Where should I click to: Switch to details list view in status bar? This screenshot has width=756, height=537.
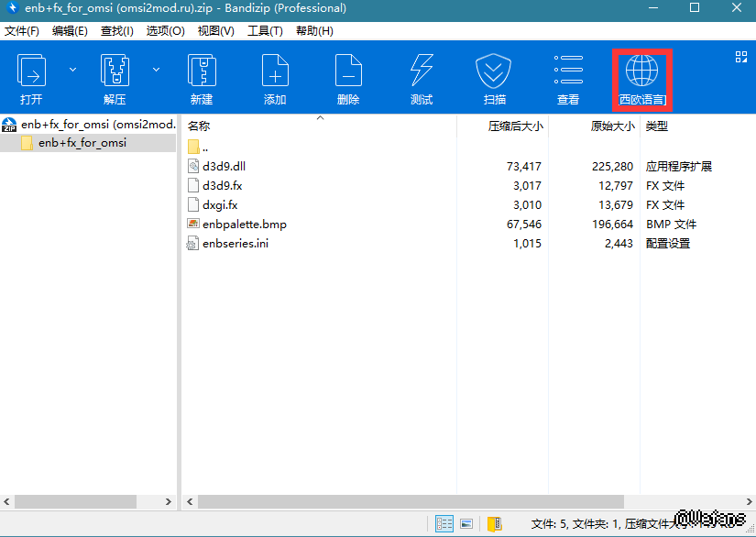(x=444, y=524)
